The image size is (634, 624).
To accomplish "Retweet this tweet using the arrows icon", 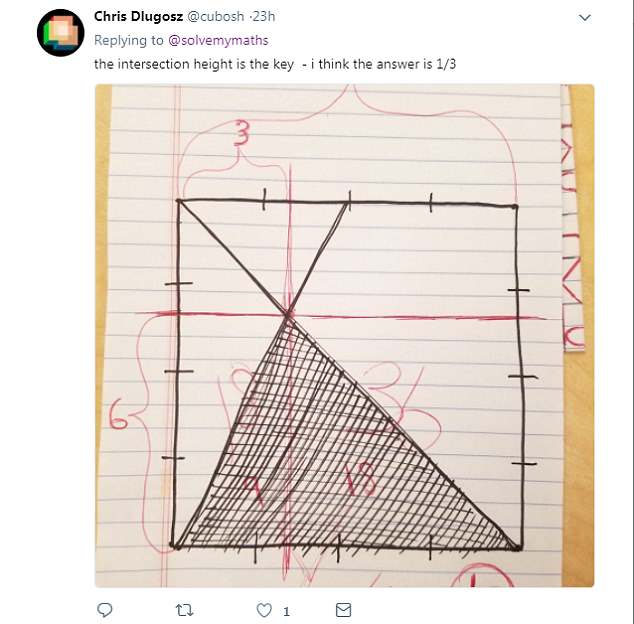I will (185, 609).
